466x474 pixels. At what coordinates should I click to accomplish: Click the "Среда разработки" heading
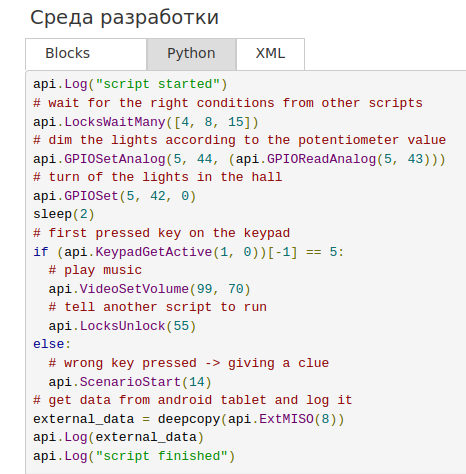(x=124, y=18)
